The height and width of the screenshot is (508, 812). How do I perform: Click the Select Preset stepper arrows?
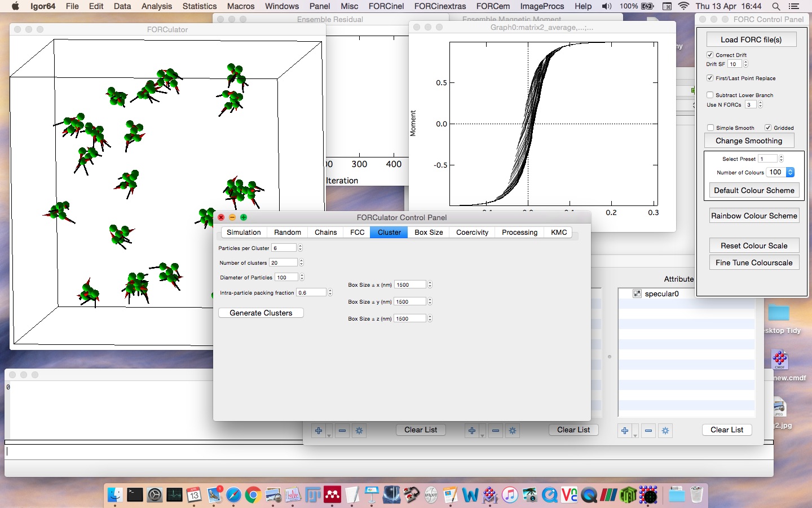(x=781, y=159)
